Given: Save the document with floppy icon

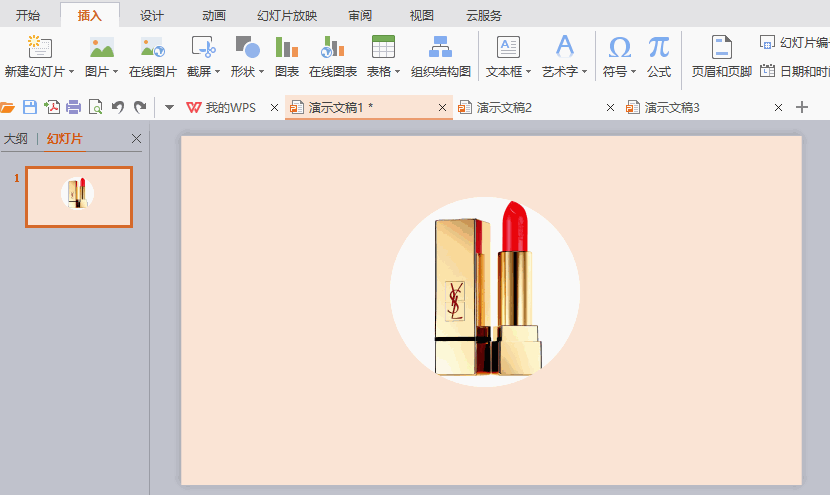Looking at the screenshot, I should pos(30,107).
